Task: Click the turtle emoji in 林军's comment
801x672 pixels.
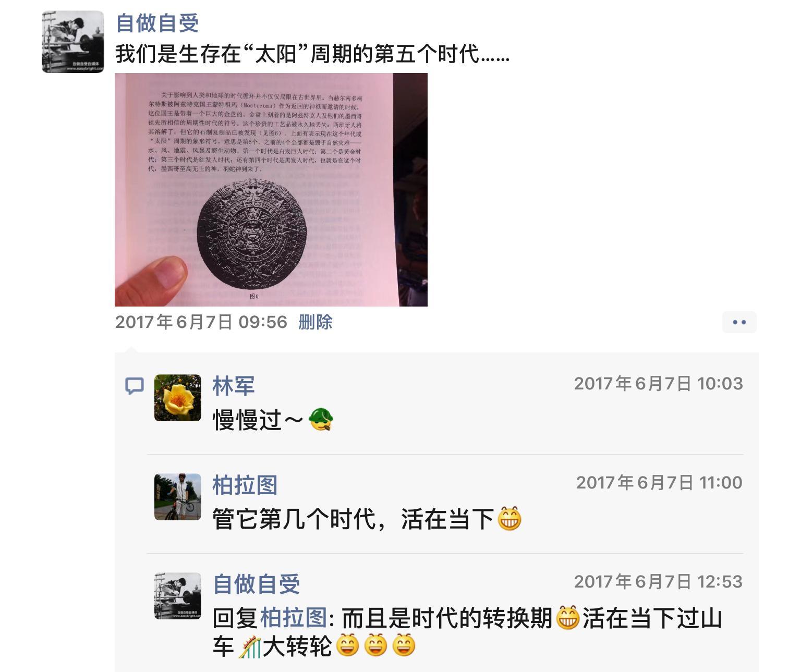Action: 320,420
